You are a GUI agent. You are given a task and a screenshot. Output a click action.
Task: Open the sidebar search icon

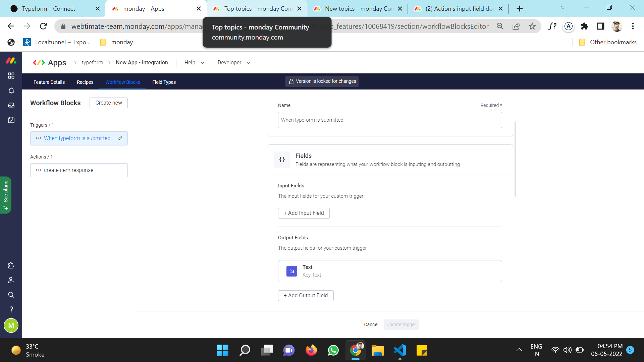click(x=11, y=295)
